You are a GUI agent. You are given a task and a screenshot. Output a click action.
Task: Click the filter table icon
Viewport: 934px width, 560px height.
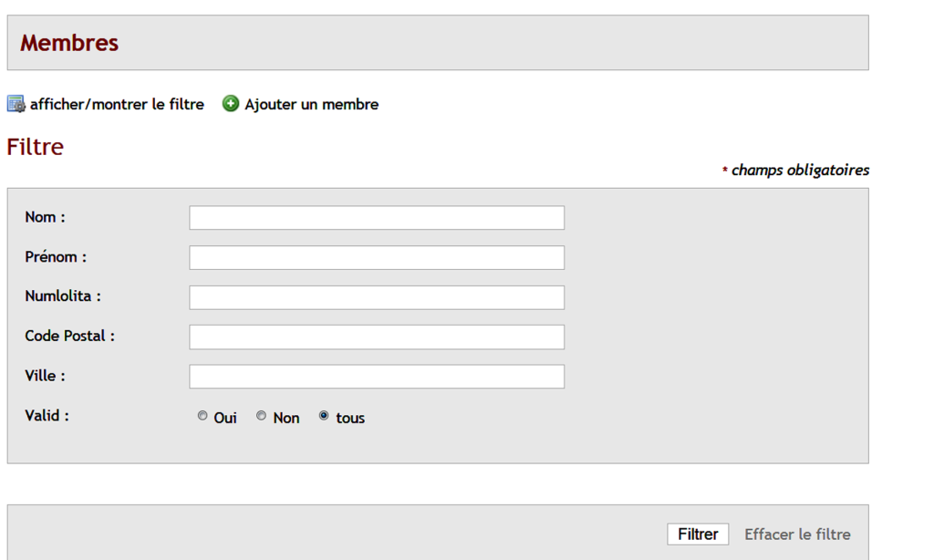click(x=16, y=104)
